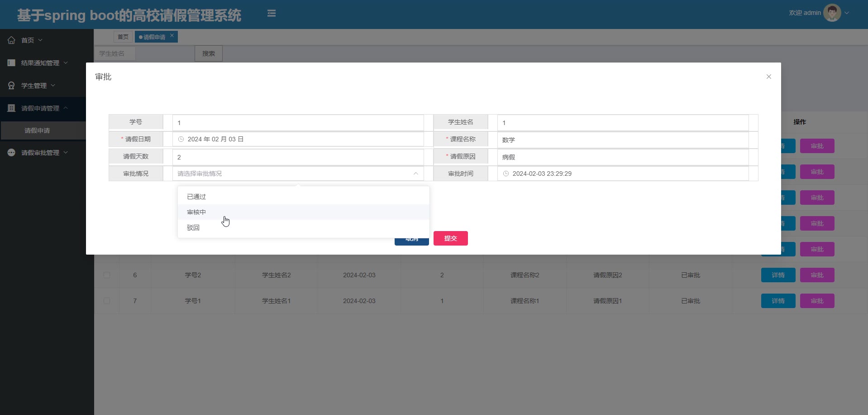Toggle the sidebar collapse hamburger icon
This screenshot has height=415, width=868.
pyautogui.click(x=272, y=13)
